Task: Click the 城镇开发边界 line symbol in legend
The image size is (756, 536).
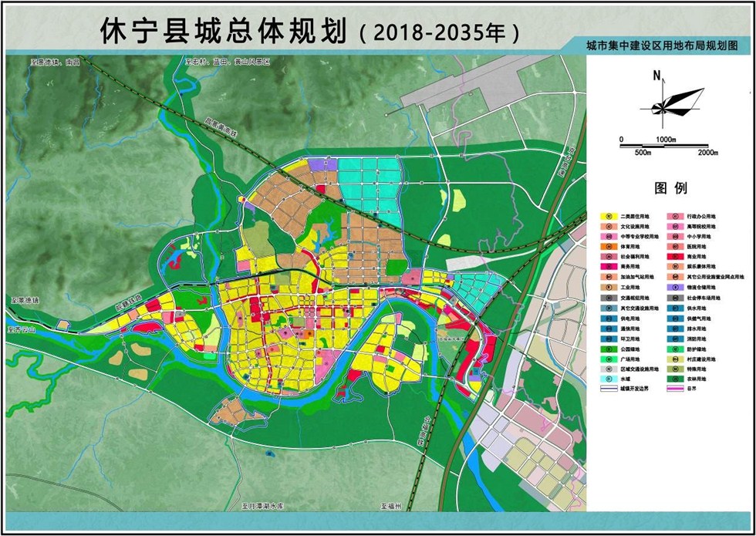Action: tap(609, 389)
